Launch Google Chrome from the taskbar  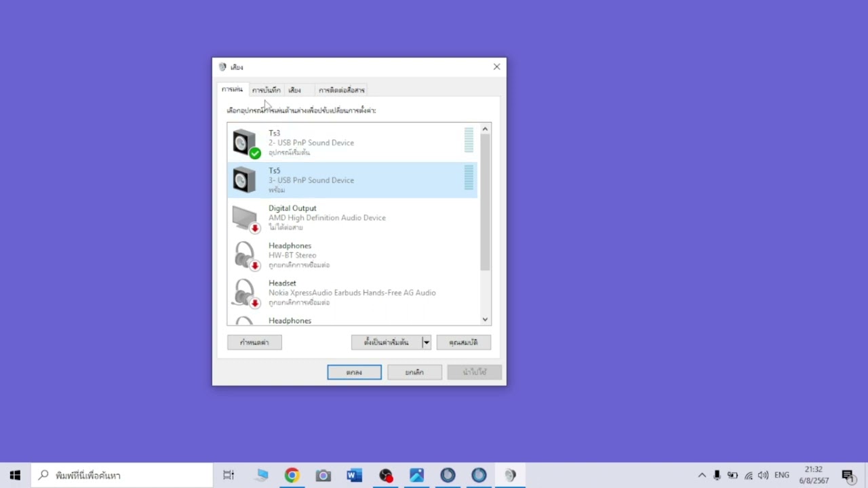click(x=292, y=475)
